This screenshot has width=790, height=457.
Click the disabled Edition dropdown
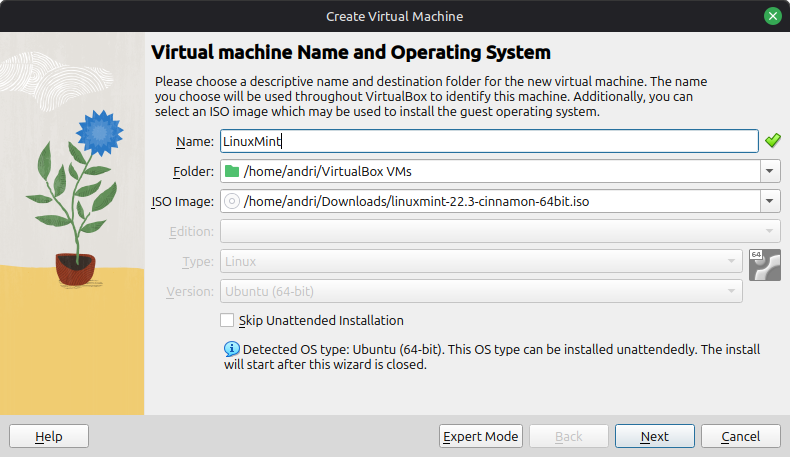500,231
